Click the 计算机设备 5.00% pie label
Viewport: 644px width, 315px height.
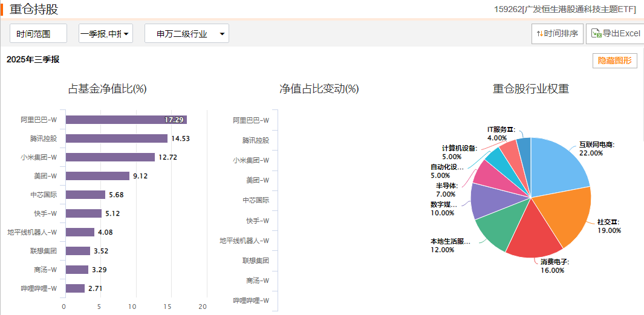(x=460, y=152)
